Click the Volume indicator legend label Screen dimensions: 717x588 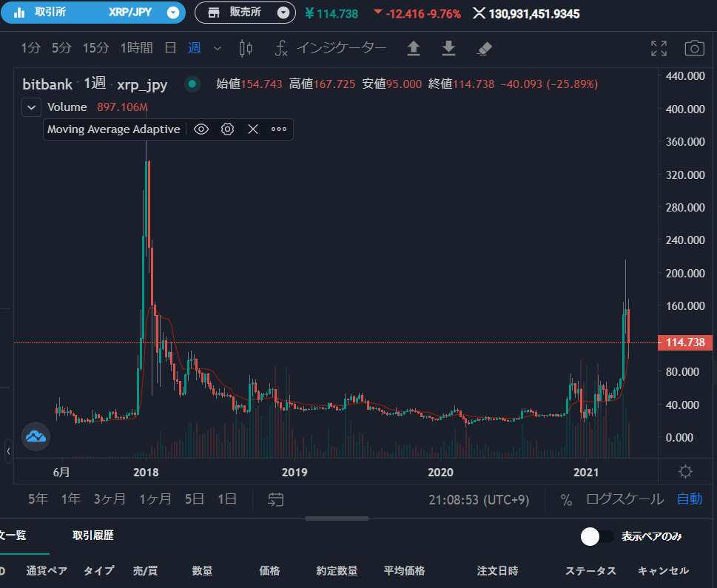click(x=67, y=107)
